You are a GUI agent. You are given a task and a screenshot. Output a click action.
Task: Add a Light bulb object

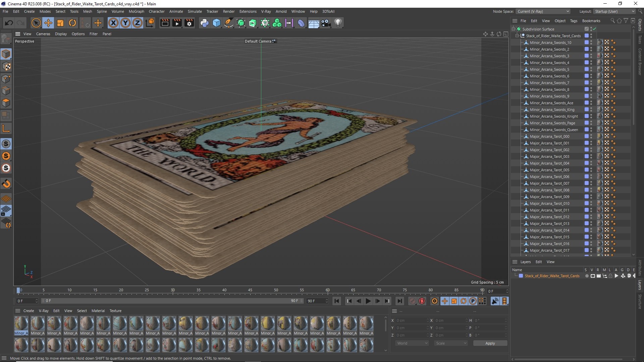(x=338, y=23)
